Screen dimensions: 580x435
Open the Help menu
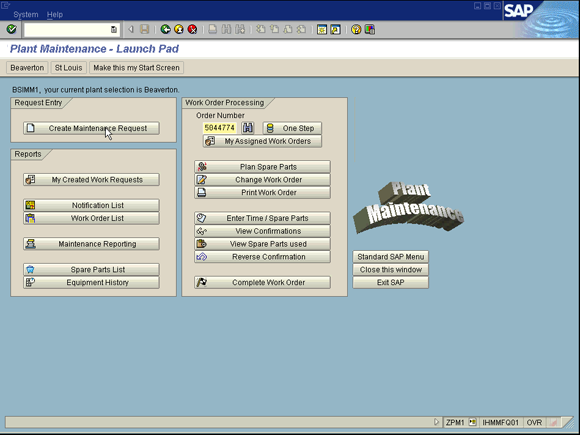tap(55, 14)
